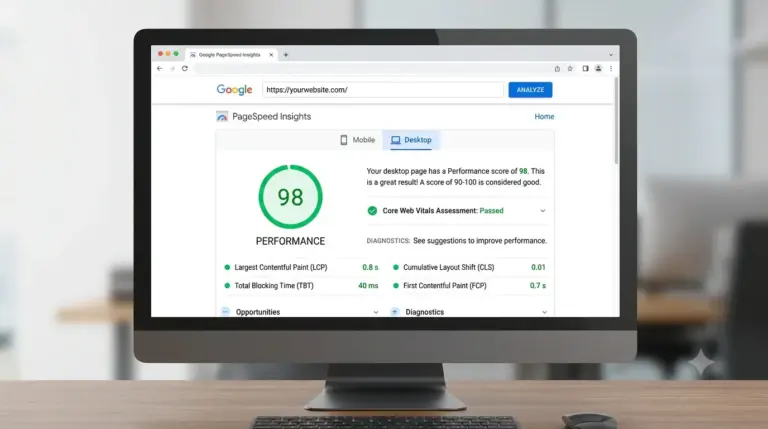Click the browser back arrow
The height and width of the screenshot is (429, 768).
coord(160,69)
